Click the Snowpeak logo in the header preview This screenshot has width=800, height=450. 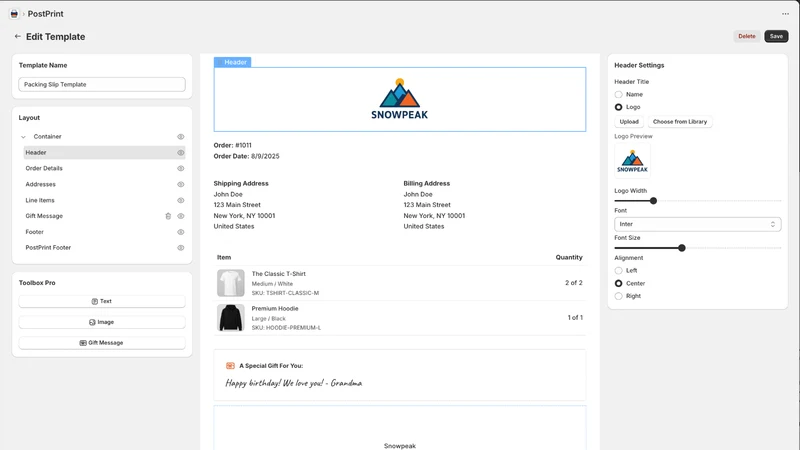(399, 99)
